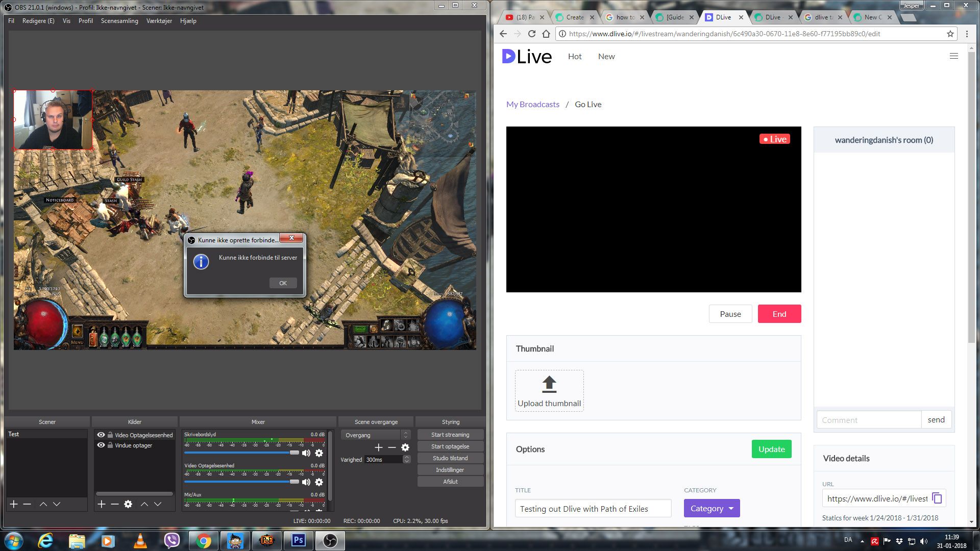Open Video Optagelsesenhed mixer gear settings
Screen dimensions: 980x551
pyautogui.click(x=319, y=482)
